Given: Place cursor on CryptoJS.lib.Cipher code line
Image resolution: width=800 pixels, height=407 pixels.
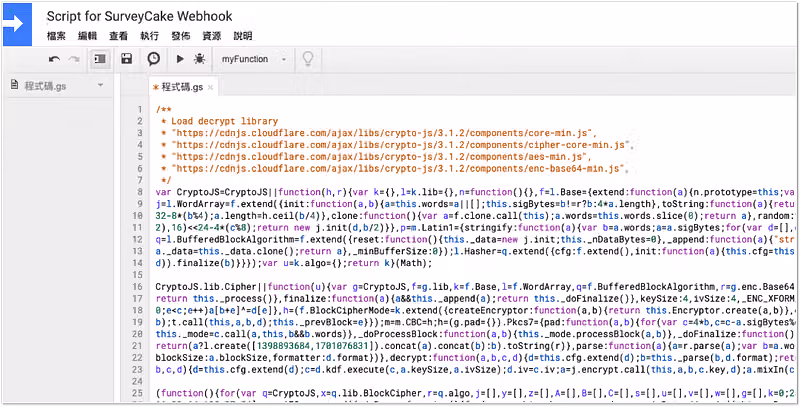Looking at the screenshot, I should [477, 287].
